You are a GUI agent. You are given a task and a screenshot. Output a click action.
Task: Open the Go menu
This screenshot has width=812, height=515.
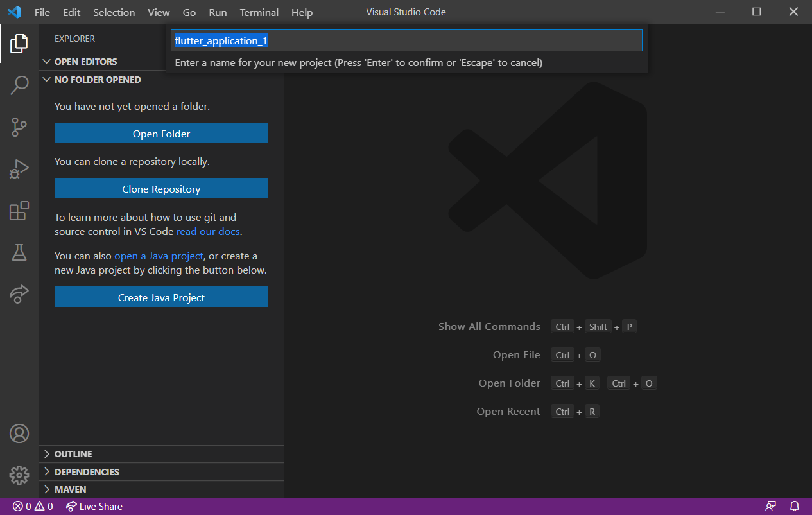pos(189,12)
